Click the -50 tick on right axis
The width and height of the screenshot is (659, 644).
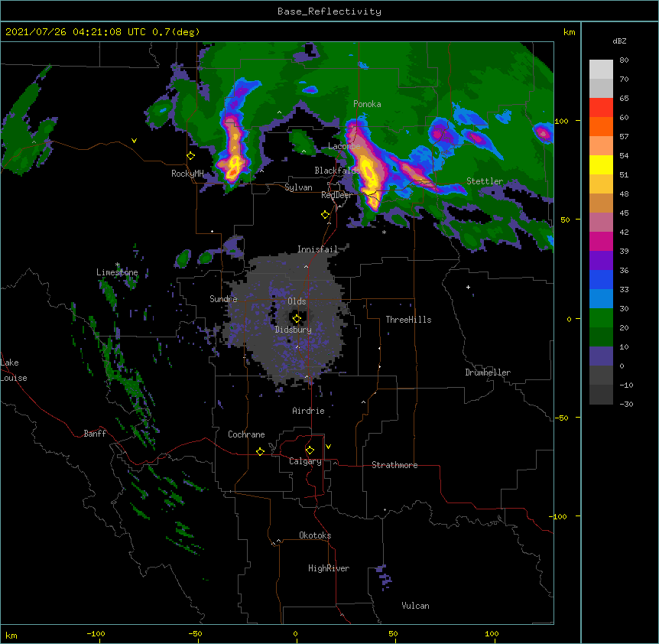pyautogui.click(x=561, y=418)
